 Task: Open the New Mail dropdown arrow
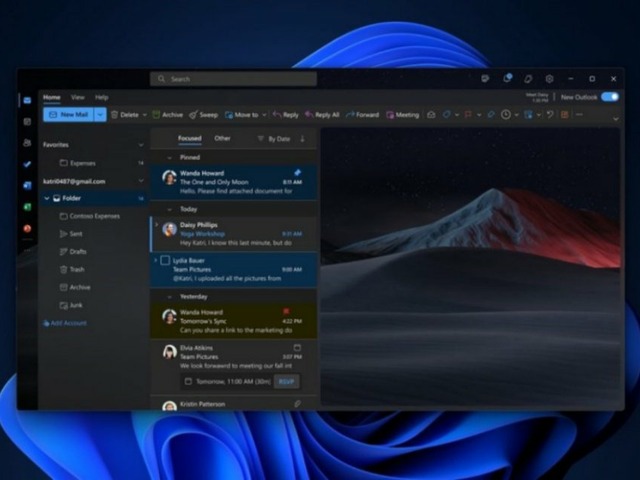(99, 115)
